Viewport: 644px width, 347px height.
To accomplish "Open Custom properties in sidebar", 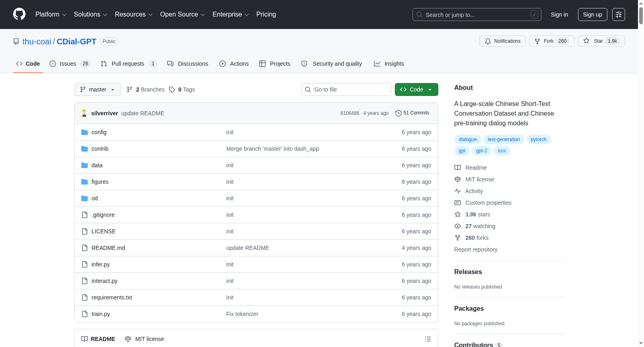I will (x=483, y=203).
